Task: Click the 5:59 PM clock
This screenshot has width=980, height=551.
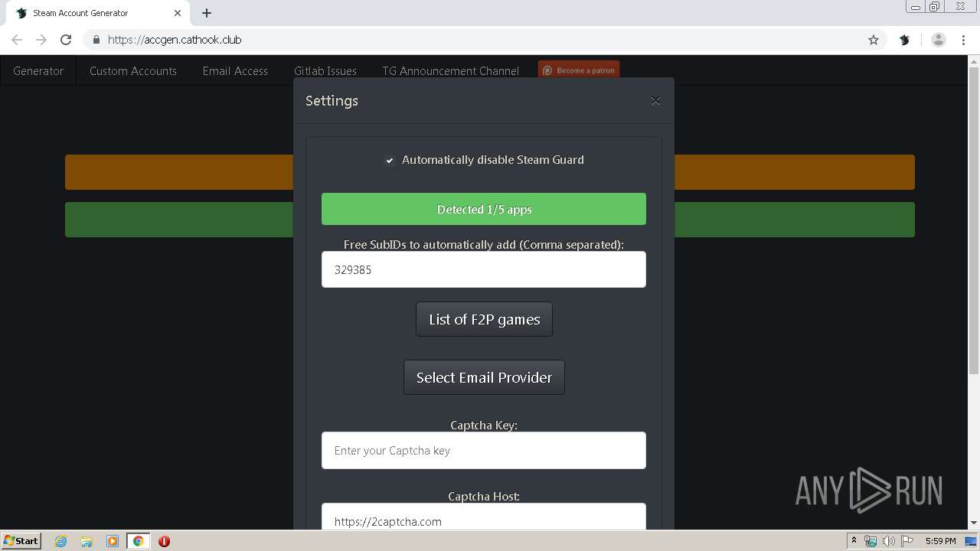Action: [941, 541]
